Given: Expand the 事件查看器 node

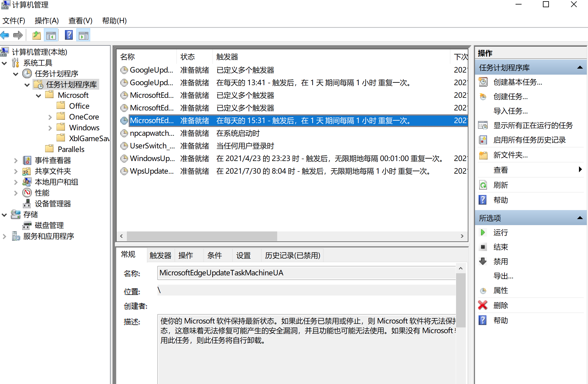Looking at the screenshot, I should (x=16, y=160).
